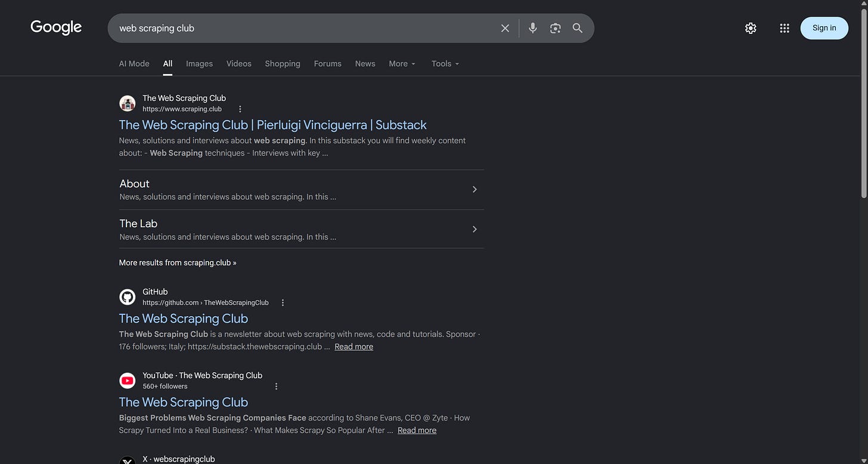The height and width of the screenshot is (464, 868).
Task: Click the 560+ followers text
Action: [x=165, y=386]
